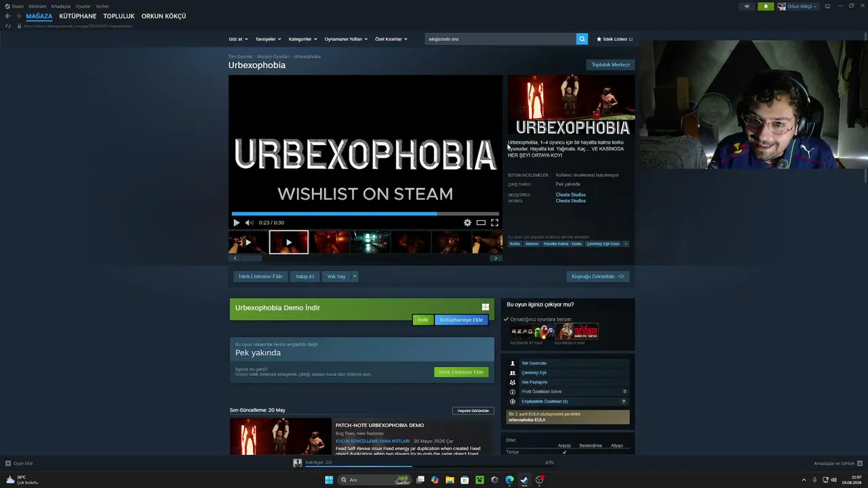Open Steam announcements megaphone icon
Viewport: 868px width, 488px height.
pos(747,6)
